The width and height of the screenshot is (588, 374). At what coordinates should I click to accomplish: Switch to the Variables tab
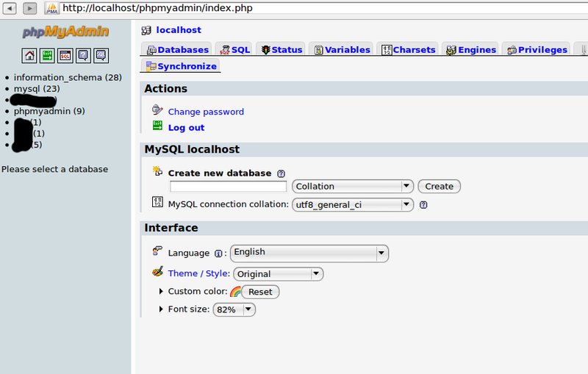pos(343,50)
